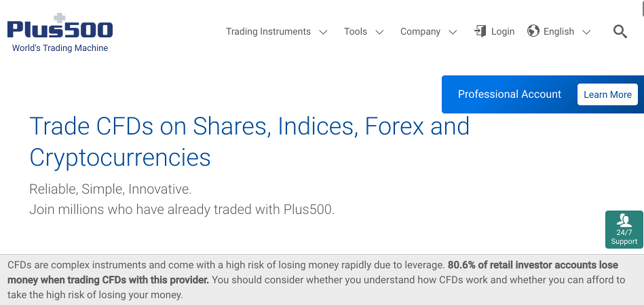Click the login door icon

coord(480,31)
